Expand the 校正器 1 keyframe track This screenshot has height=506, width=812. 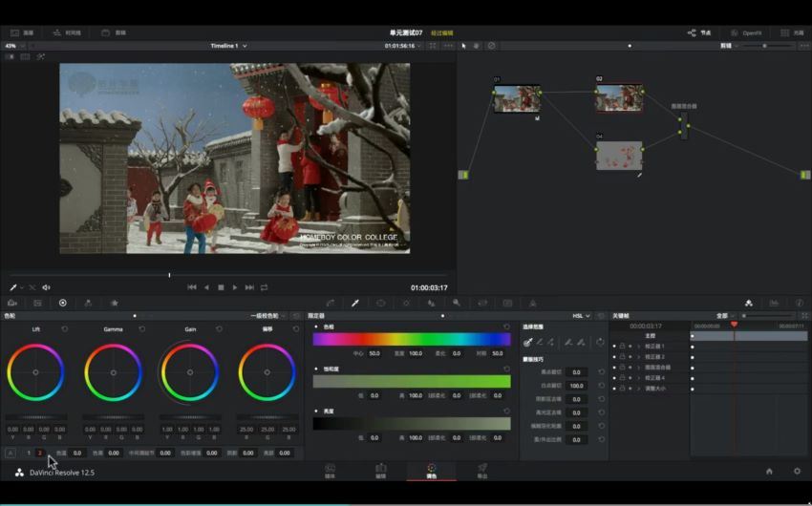coord(638,347)
